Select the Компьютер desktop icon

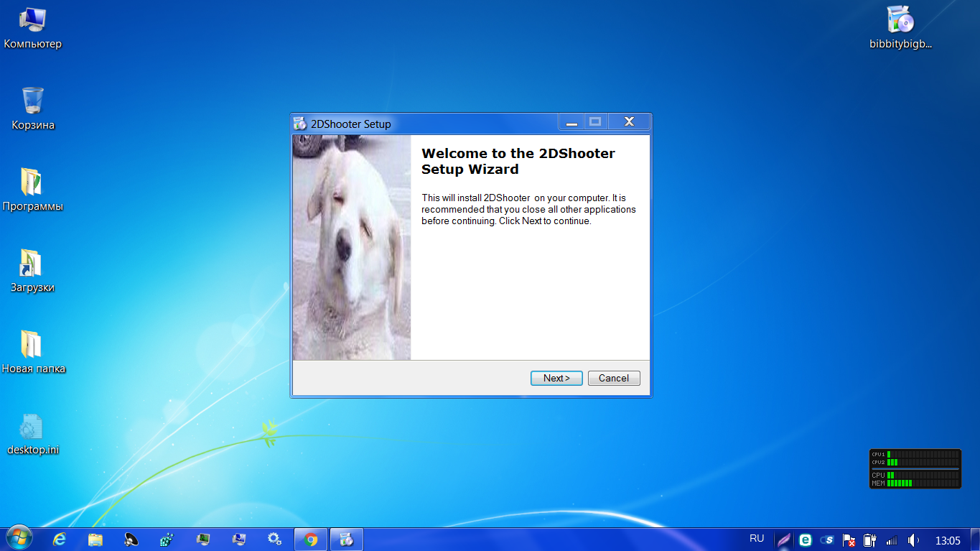[x=33, y=29]
